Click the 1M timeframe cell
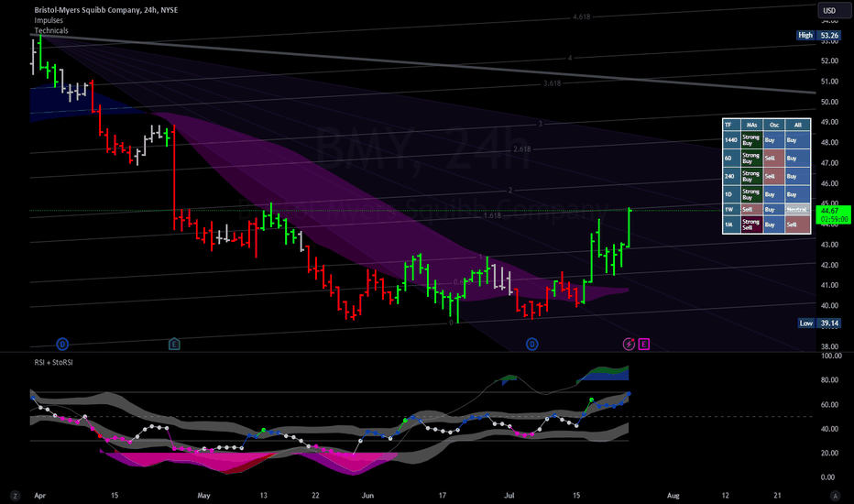The image size is (854, 504). click(731, 225)
